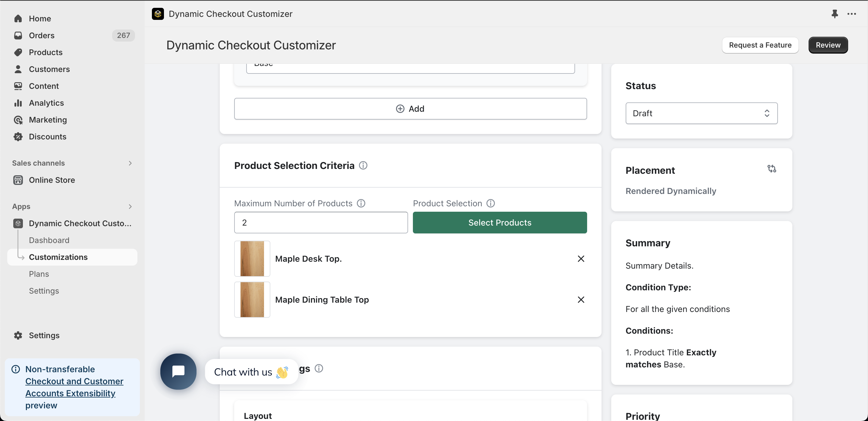Click the info icon in the preview notice
Screen dimensions: 868x421
click(16, 369)
